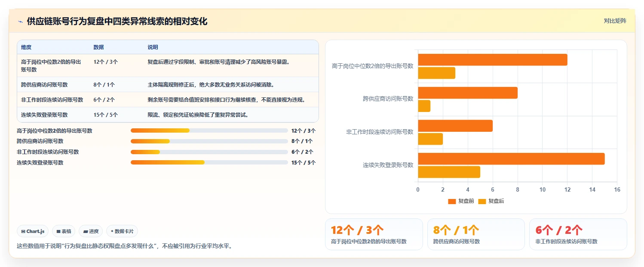This screenshot has width=644, height=267.
Task: Click description starting 剩余账号需要结合值班安排
Action: click(226, 100)
